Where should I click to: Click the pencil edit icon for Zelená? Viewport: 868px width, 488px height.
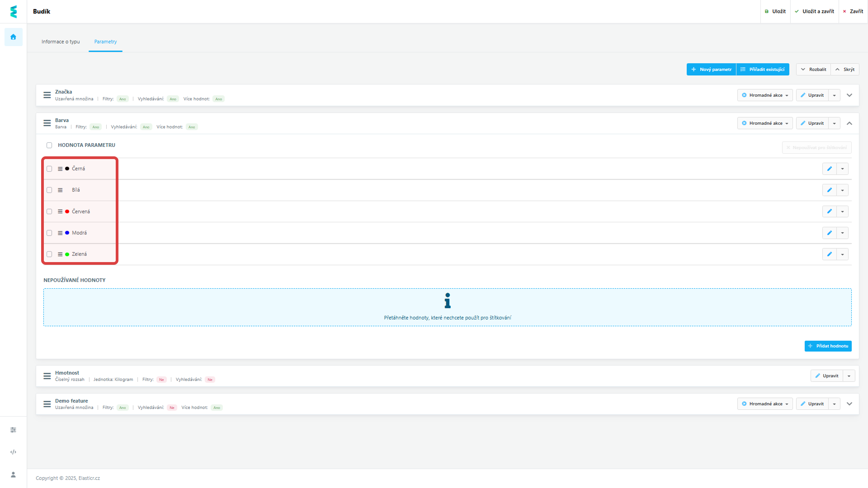point(829,254)
